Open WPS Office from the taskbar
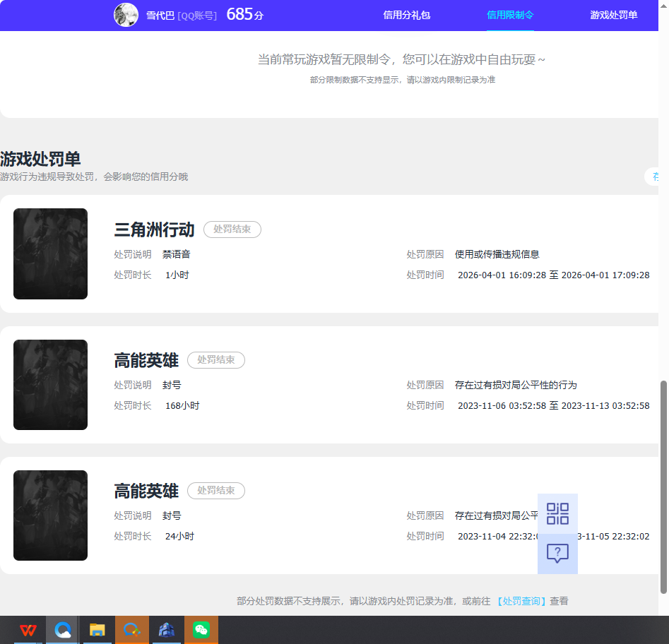Screen dimensions: 669x644 click(x=28, y=630)
